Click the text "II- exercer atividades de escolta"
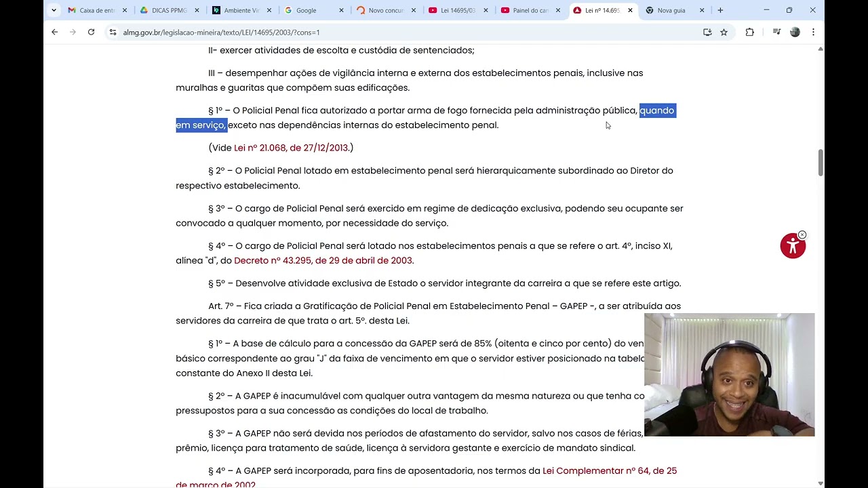The height and width of the screenshot is (488, 868). tap(279, 50)
